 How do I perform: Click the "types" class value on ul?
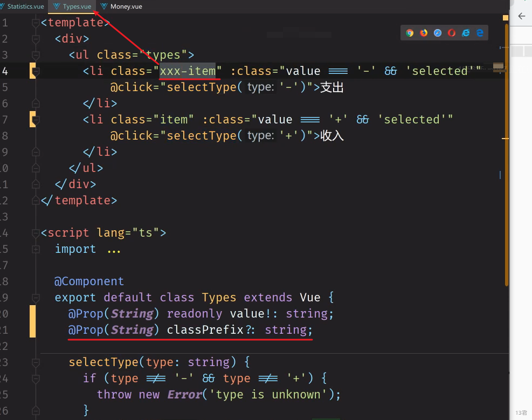[x=163, y=55]
